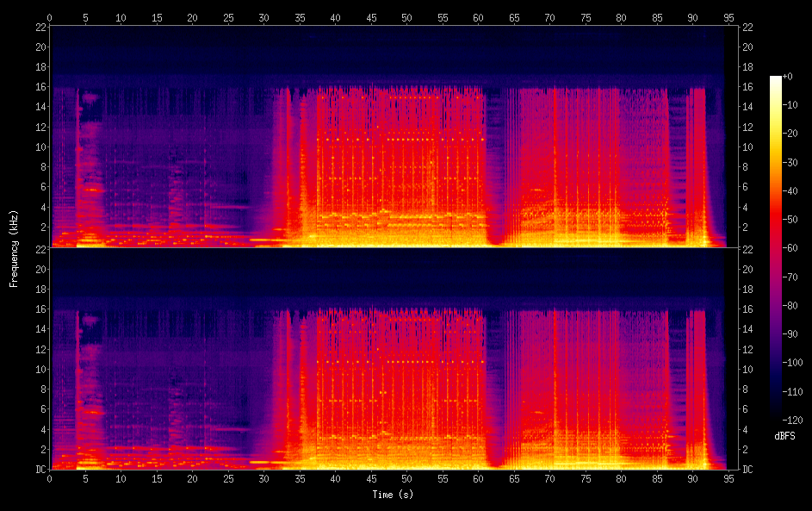Click the 10 kHz label on the bottom channel's right axis

pyautogui.click(x=747, y=369)
